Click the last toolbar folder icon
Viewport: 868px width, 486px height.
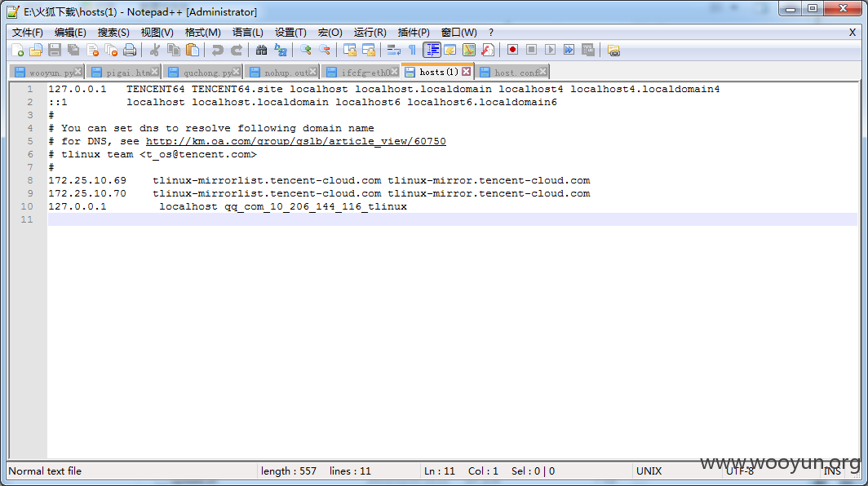point(613,51)
